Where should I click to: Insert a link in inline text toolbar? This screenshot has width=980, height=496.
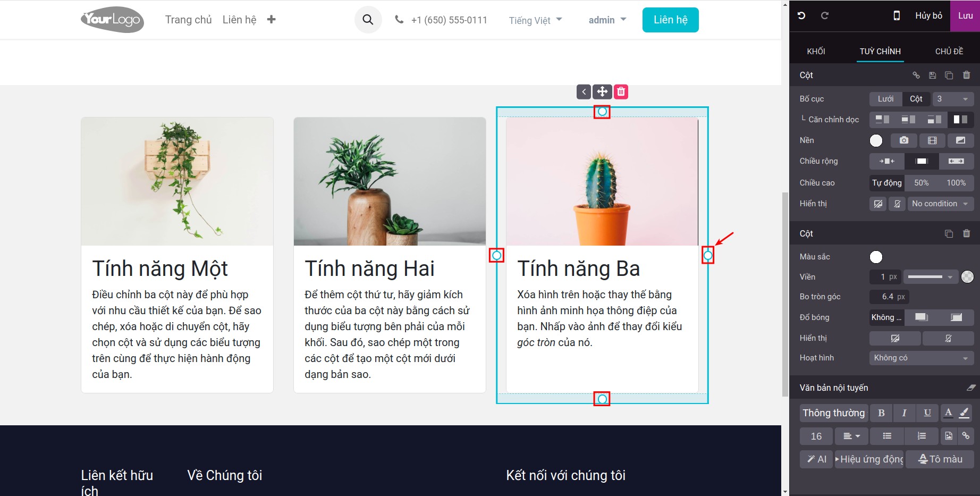966,436
